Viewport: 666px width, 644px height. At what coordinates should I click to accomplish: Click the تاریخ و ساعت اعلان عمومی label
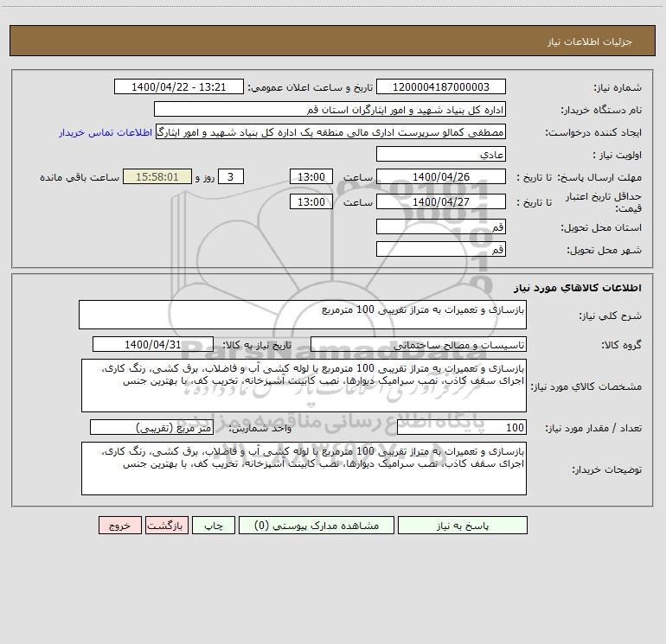[311, 87]
